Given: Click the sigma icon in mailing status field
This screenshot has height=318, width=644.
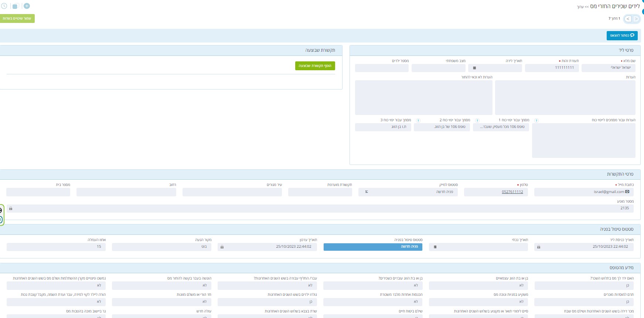Looking at the screenshot, I should pyautogui.click(x=367, y=192).
